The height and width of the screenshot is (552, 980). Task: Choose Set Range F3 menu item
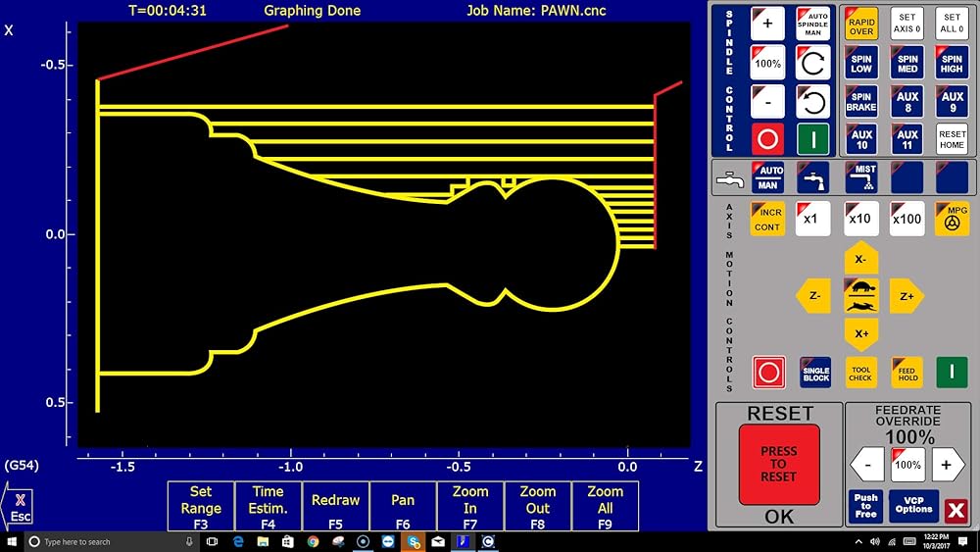pos(200,507)
